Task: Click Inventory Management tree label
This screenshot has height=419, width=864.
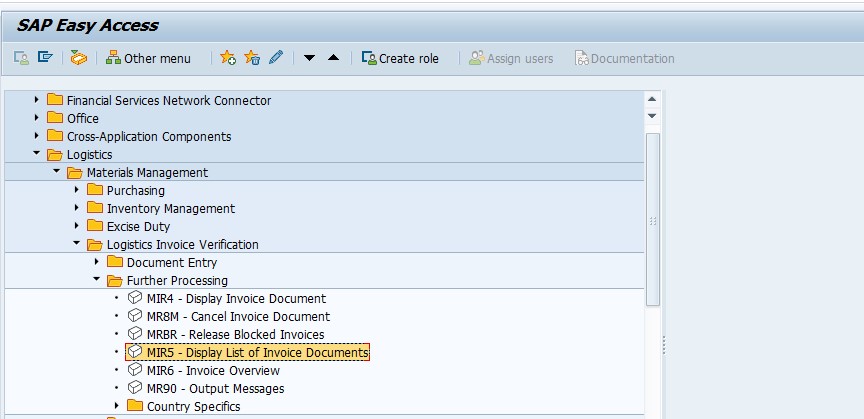Action: tap(171, 209)
